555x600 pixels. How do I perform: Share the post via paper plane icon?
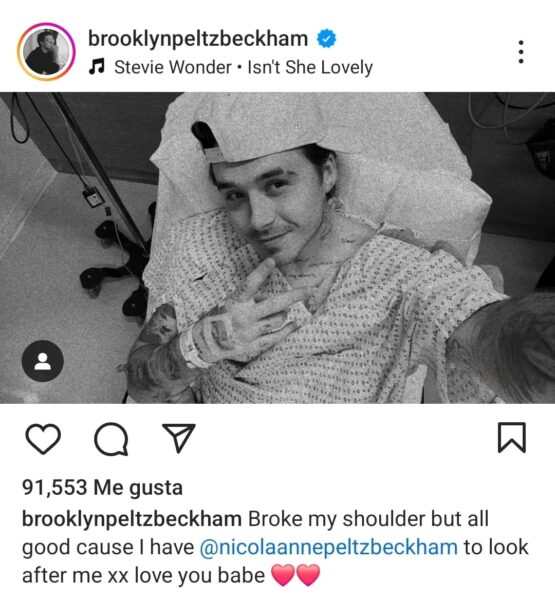[179, 438]
